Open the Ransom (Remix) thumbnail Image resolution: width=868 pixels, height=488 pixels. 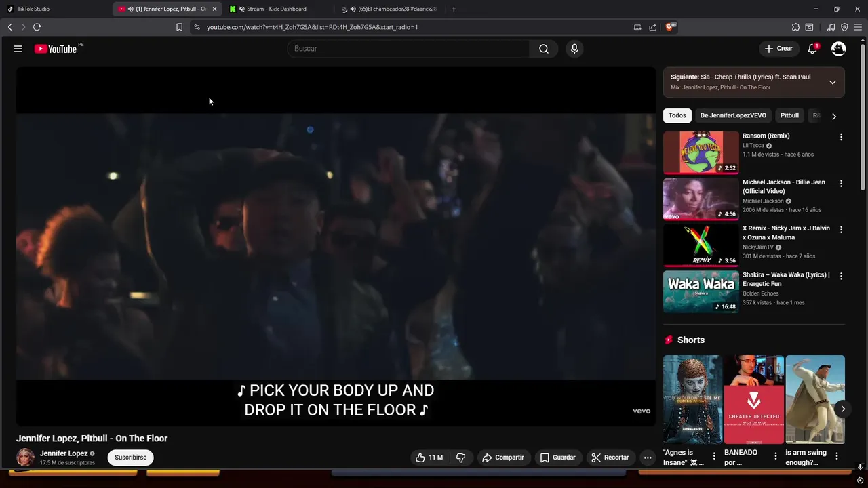[x=701, y=152]
